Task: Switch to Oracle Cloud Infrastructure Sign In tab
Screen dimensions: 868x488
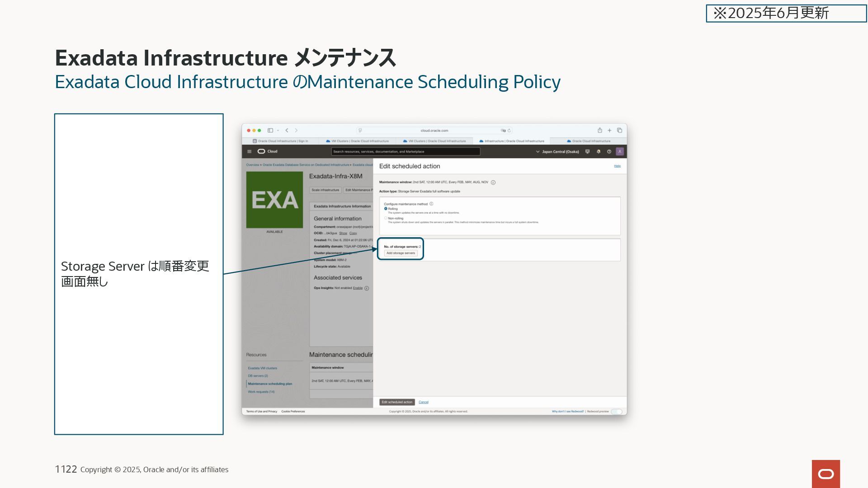Action: coord(280,141)
